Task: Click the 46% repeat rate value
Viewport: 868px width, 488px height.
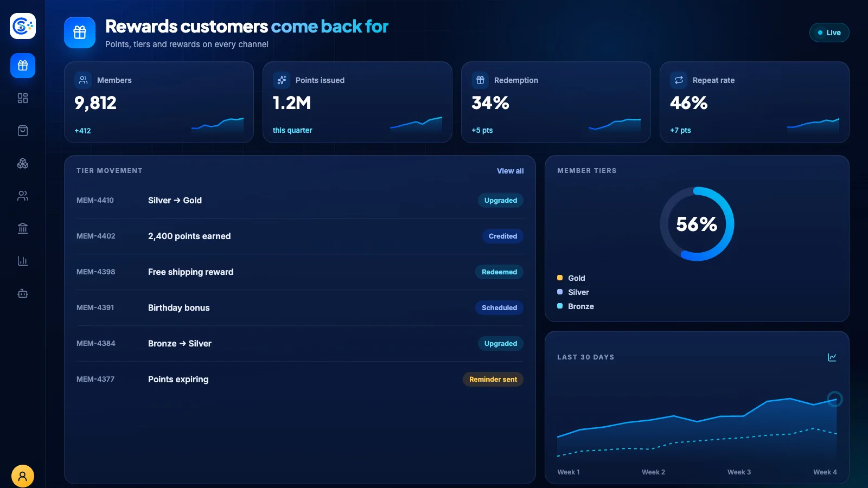Action: point(689,103)
